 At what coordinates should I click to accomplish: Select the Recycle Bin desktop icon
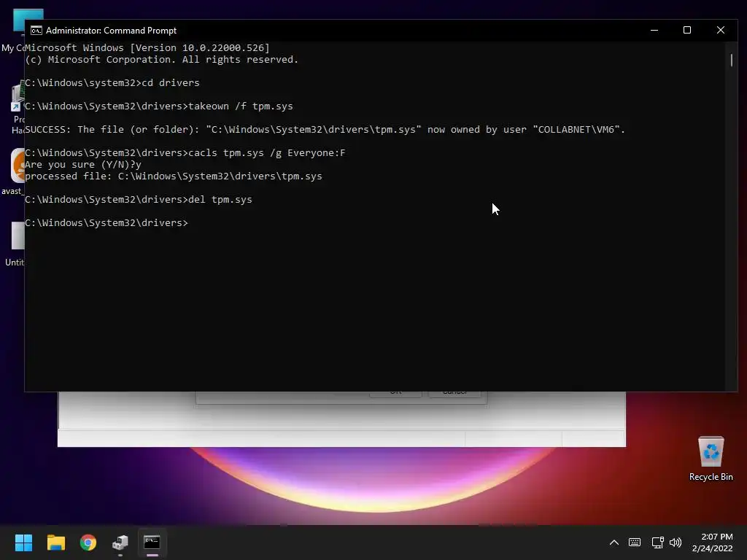point(711,459)
